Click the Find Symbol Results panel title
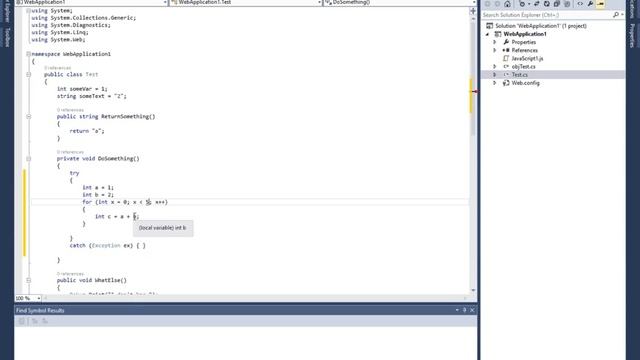The image size is (640, 360). (40, 310)
